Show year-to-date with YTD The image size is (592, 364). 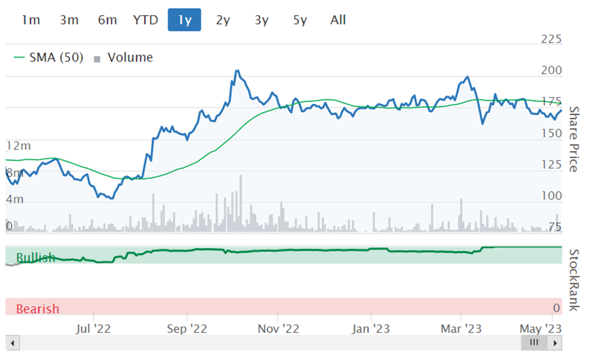(x=145, y=20)
